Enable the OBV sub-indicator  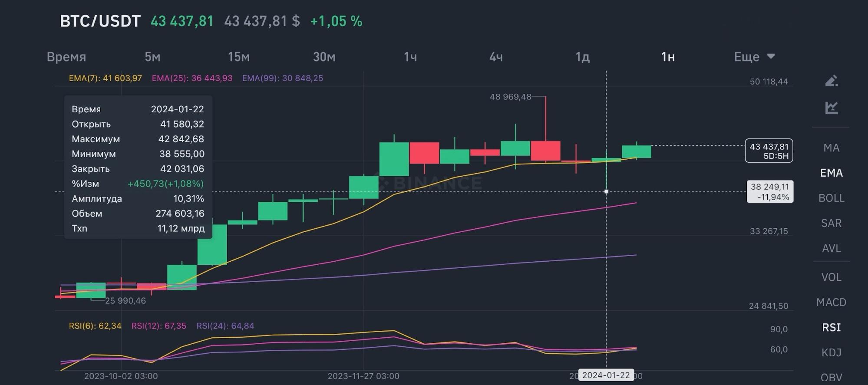pos(832,377)
